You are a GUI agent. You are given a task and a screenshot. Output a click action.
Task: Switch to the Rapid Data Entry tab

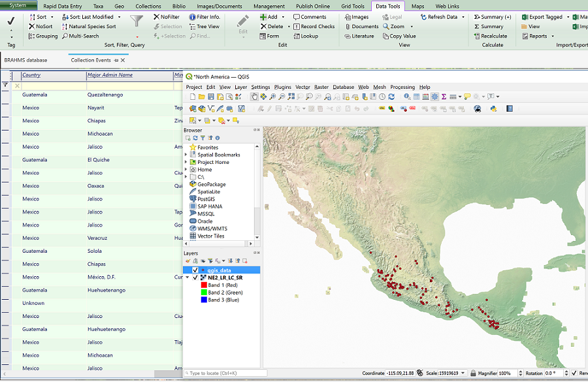pyautogui.click(x=63, y=7)
